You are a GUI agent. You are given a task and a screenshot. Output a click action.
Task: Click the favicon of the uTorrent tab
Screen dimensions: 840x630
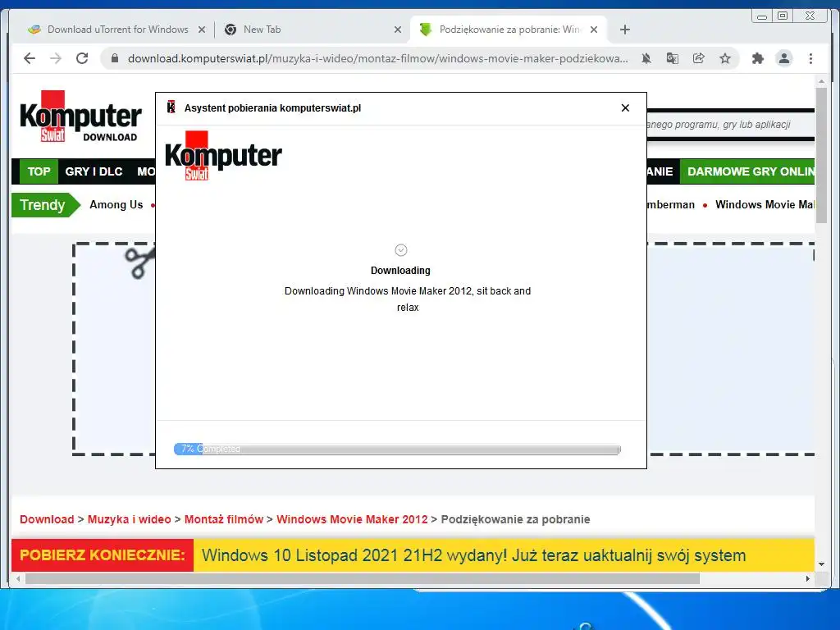[x=34, y=30]
